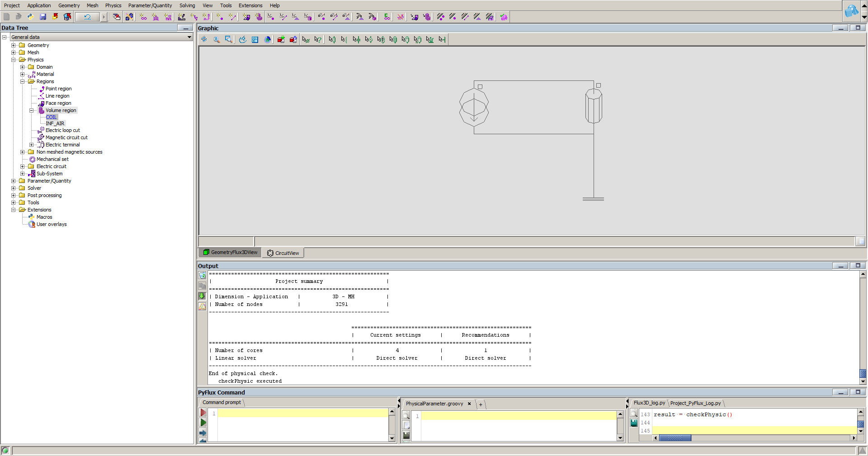Click the close all windows icon with red X

pyautogui.click(x=117, y=17)
